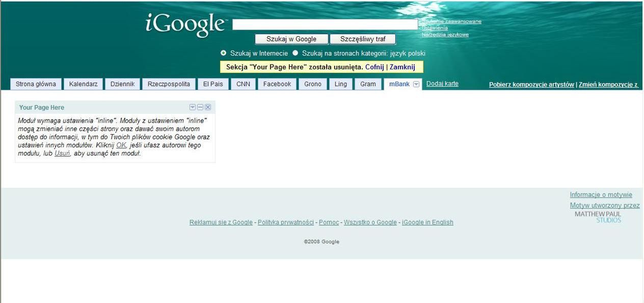Open the mBank tab dropdown arrow
This screenshot has width=644, height=303.
coord(416,84)
